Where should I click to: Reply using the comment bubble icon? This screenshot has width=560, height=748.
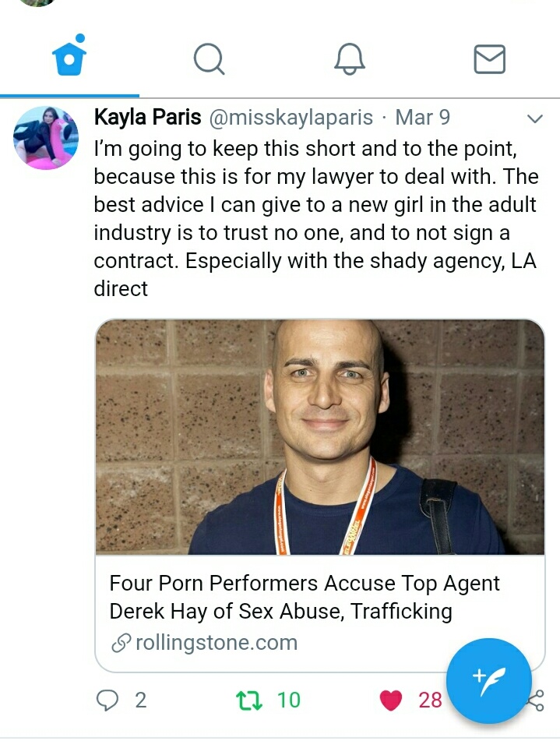tap(107, 700)
